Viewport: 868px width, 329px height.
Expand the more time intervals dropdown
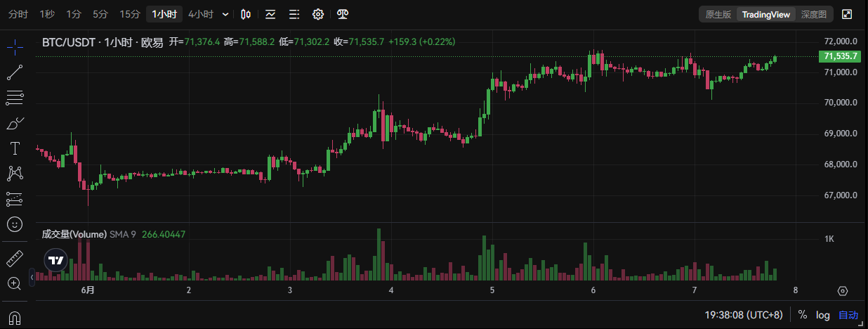[225, 14]
